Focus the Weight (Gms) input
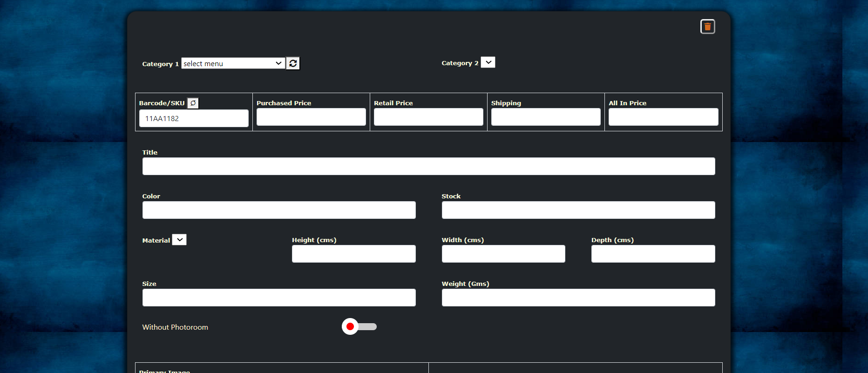Viewport: 868px width, 373px height. [578, 298]
